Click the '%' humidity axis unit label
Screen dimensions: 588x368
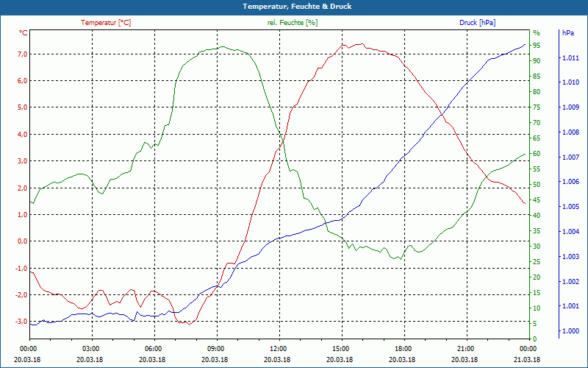click(537, 33)
